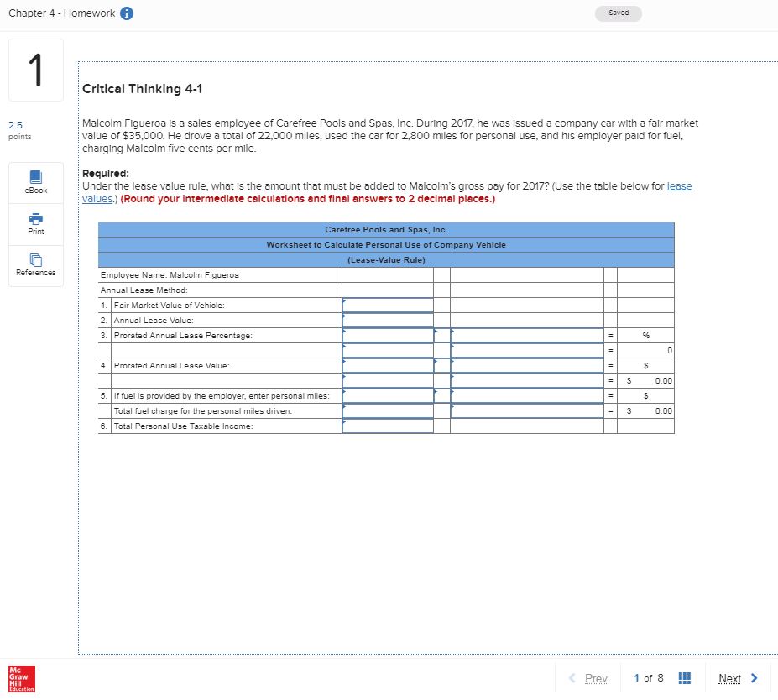Open the question grid navigator

pos(684,677)
